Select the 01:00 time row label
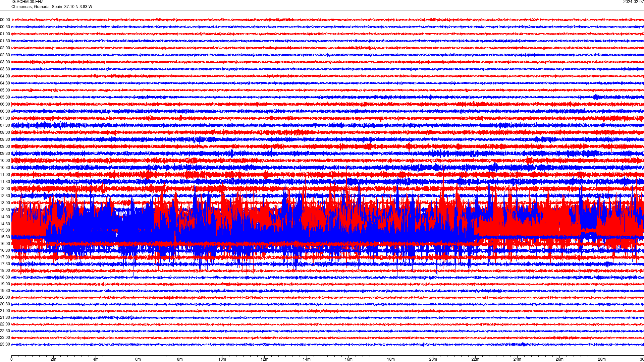The height and width of the screenshot is (362, 644). pos(5,34)
